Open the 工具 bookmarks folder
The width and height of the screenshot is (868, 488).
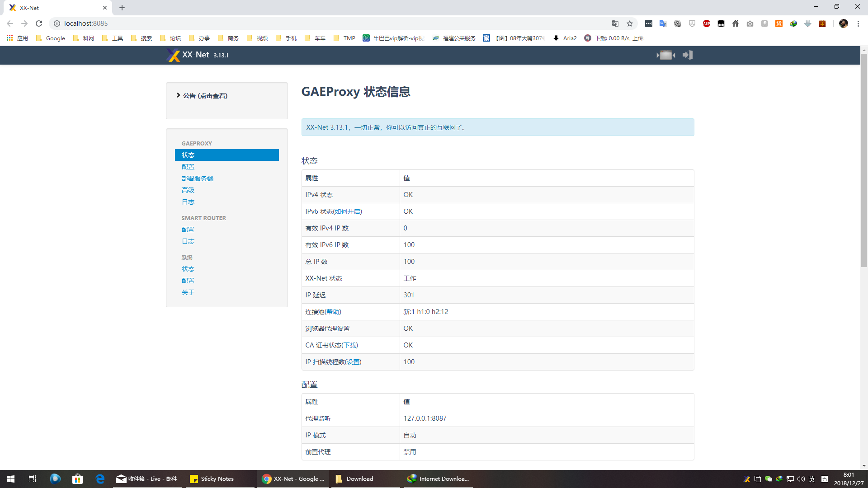tap(113, 38)
